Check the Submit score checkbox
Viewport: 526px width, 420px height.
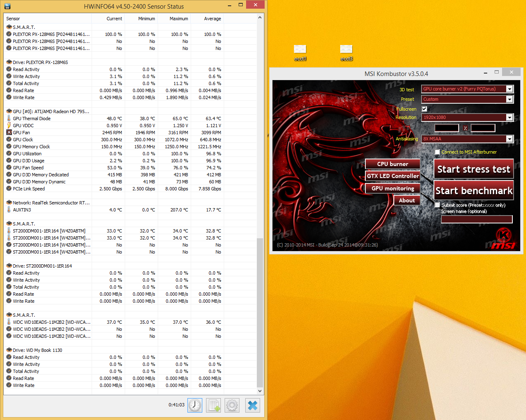coord(437,205)
